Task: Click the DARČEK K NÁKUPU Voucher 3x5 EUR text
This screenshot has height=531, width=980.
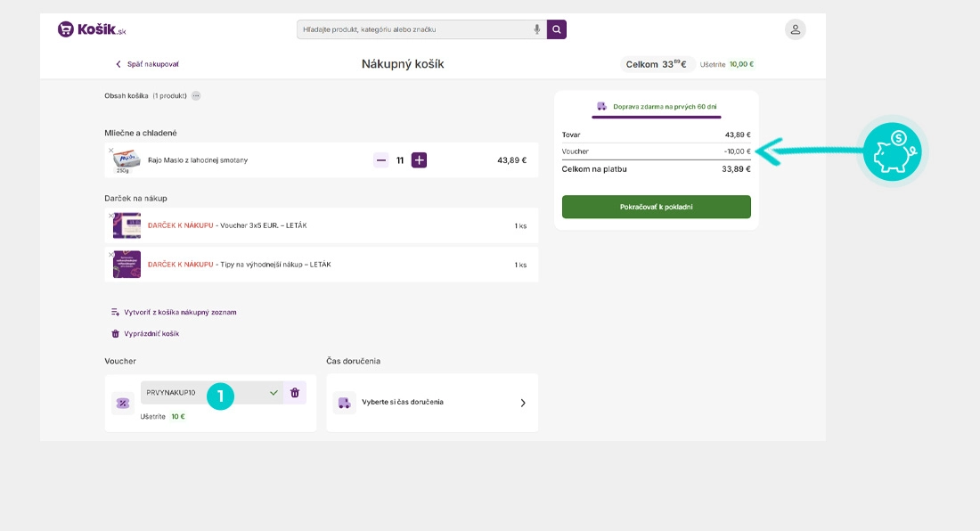Action: [x=227, y=225]
